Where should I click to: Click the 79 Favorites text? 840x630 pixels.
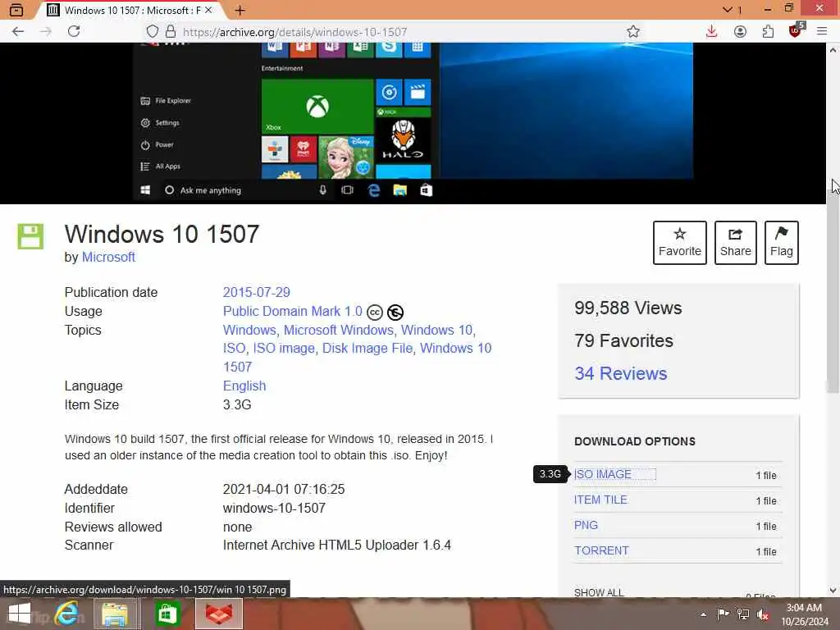tap(623, 340)
